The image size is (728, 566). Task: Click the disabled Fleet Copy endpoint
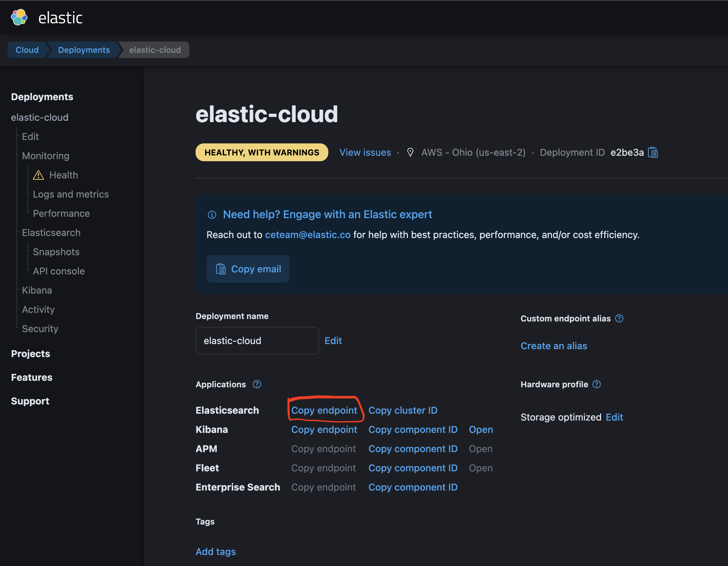[324, 468]
